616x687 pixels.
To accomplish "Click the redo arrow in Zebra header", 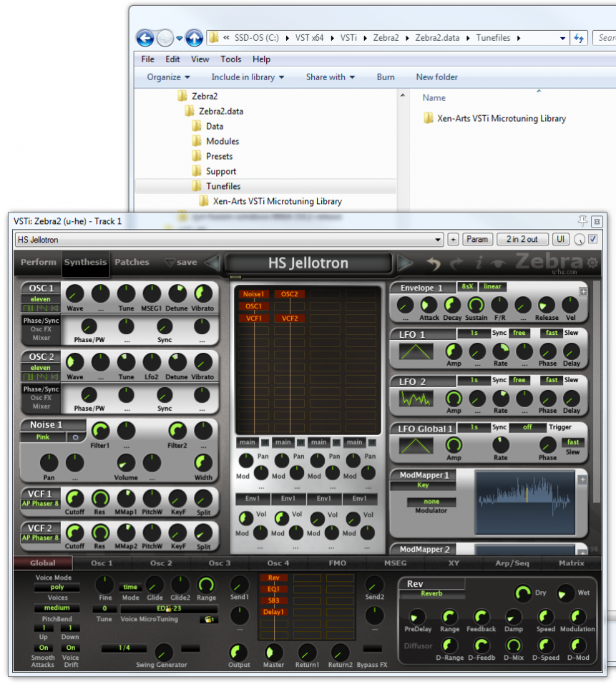I will coord(456,263).
